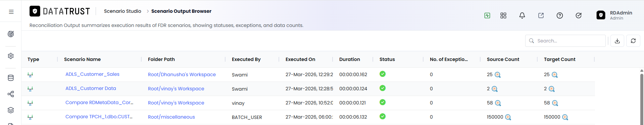The image size is (644, 125).
Task: Click success status of Compare RDMetaData row
Action: click(383, 102)
